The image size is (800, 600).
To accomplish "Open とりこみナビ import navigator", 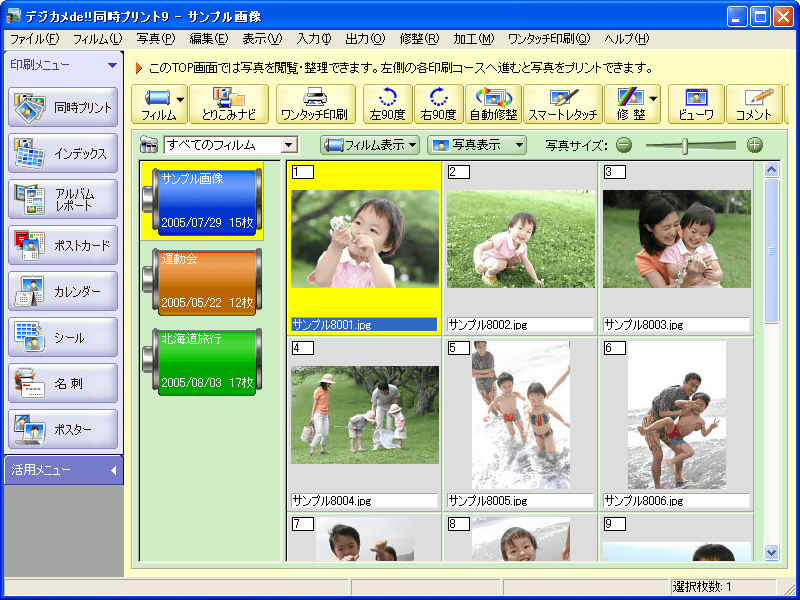I will (x=229, y=103).
